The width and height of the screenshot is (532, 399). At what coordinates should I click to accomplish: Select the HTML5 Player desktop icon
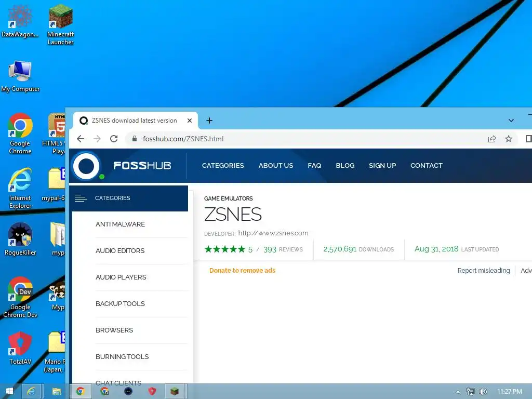coord(54,134)
